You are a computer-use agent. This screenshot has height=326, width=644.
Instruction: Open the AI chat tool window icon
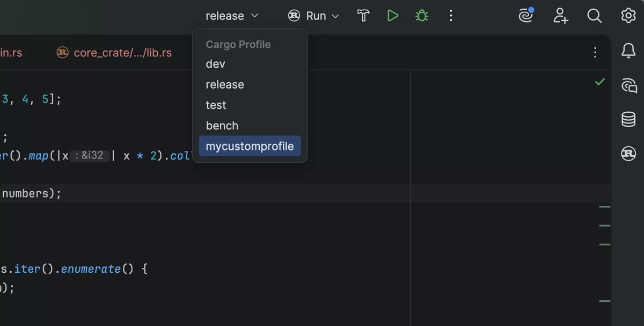point(628,85)
